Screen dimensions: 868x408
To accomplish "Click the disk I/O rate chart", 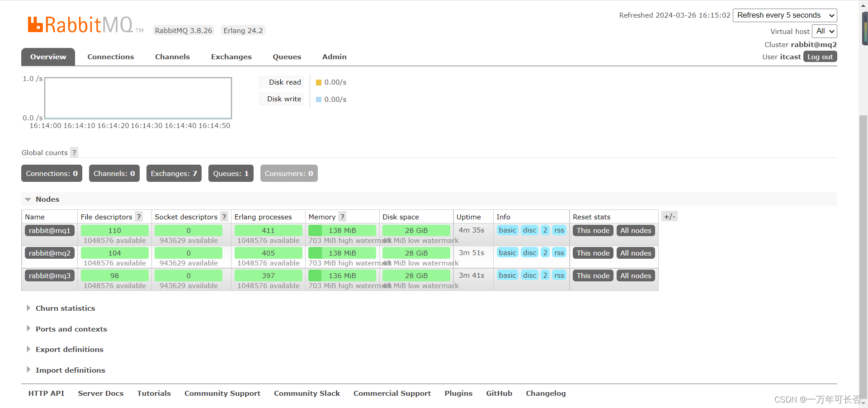I will (x=138, y=98).
